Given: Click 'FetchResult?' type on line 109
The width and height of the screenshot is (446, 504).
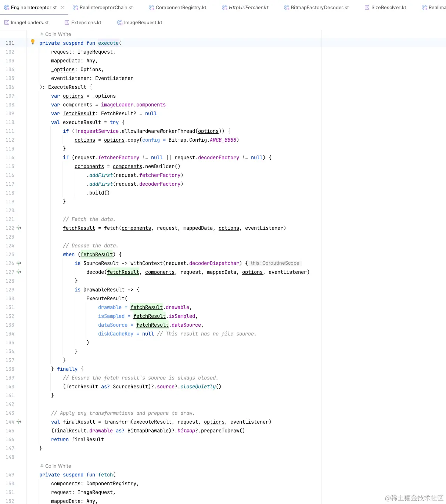Looking at the screenshot, I should click(119, 113).
